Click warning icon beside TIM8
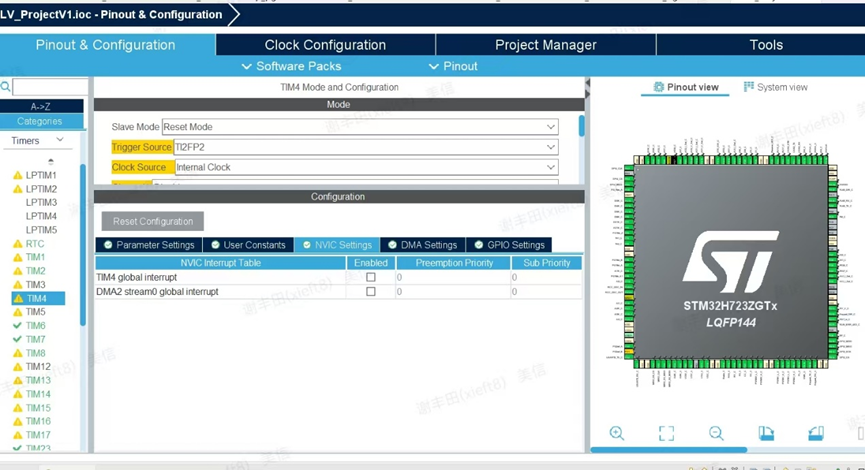865x470 pixels. [x=18, y=353]
